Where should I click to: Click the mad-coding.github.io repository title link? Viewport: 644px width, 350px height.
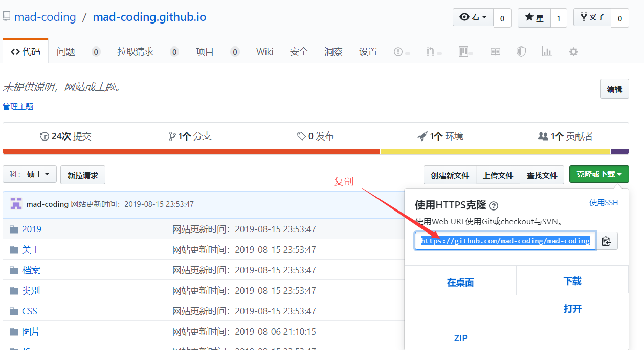tap(149, 17)
